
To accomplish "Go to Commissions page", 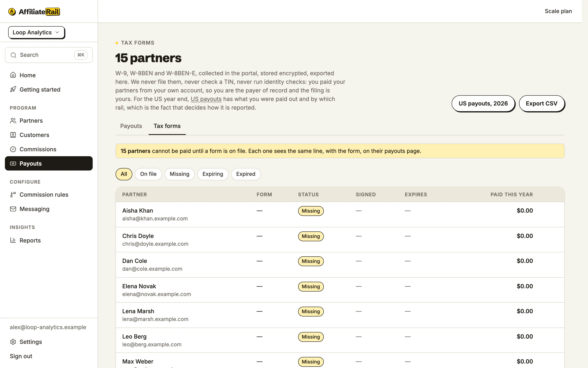I will [49, 149].
